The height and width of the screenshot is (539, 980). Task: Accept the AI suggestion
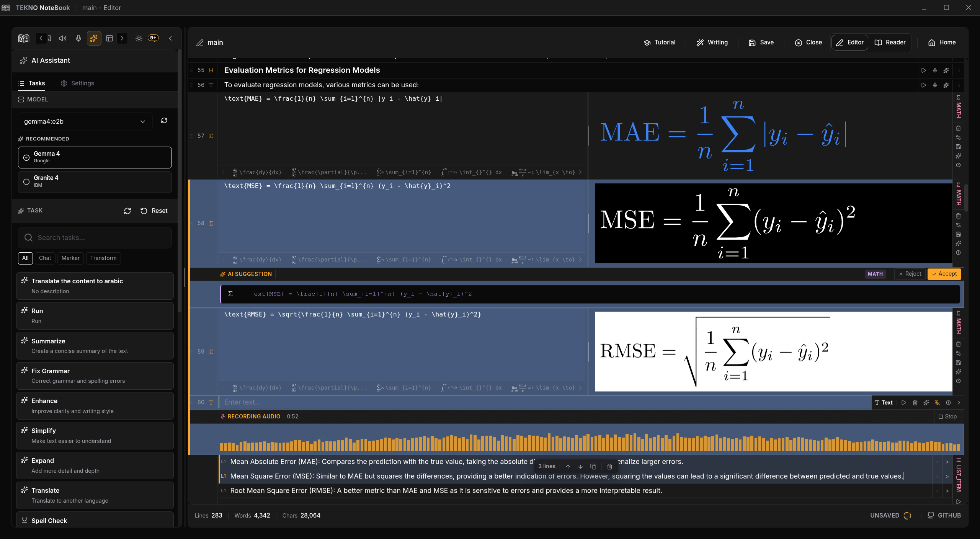click(x=944, y=274)
